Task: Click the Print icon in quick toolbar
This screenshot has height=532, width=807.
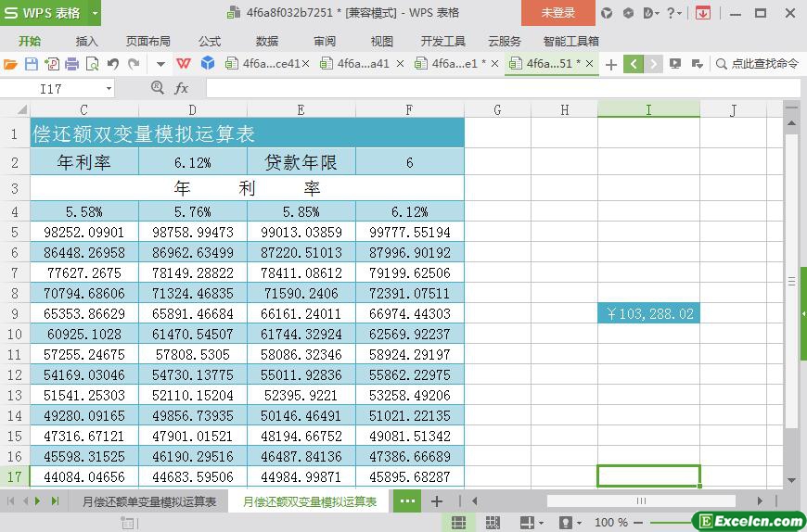Action: 71,64
